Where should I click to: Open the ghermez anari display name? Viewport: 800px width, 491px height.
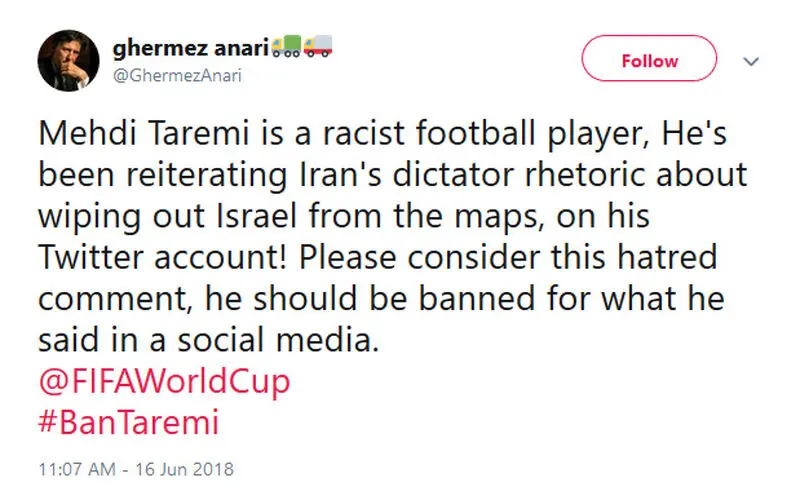coord(190,48)
